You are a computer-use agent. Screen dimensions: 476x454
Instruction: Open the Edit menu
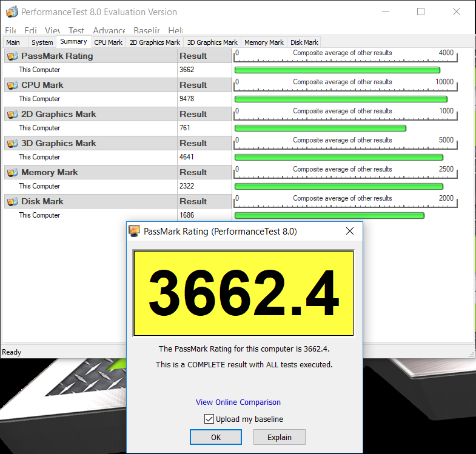[x=30, y=30]
